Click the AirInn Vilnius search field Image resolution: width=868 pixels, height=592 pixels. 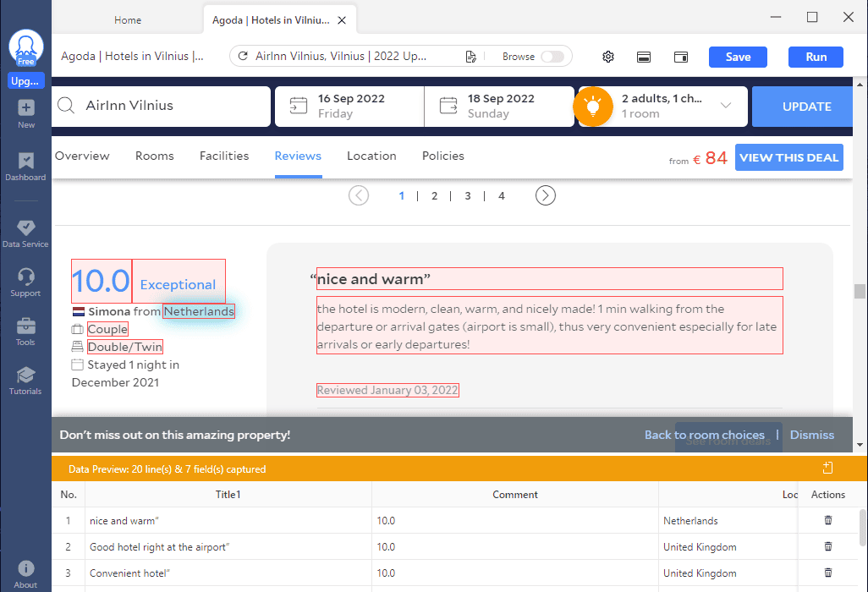(161, 107)
